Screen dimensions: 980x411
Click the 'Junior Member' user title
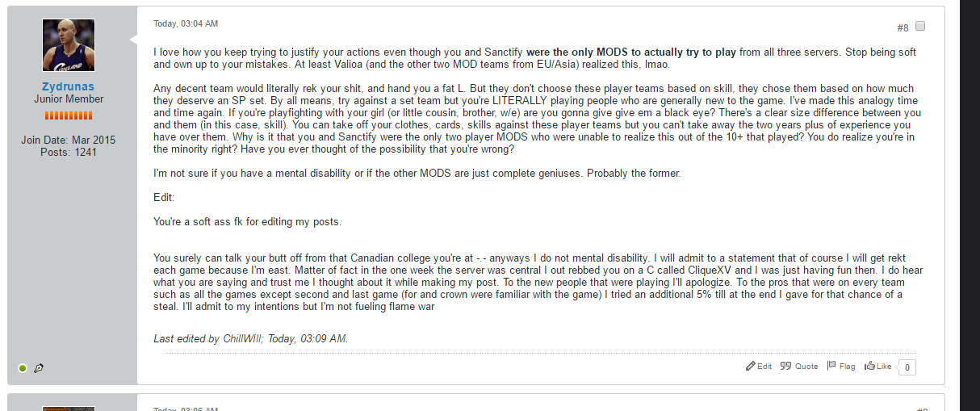coord(69,99)
